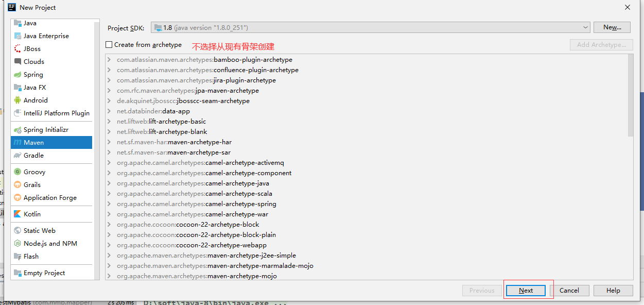644x305 pixels.
Task: Open the Project SDK dropdown
Action: coord(370,27)
